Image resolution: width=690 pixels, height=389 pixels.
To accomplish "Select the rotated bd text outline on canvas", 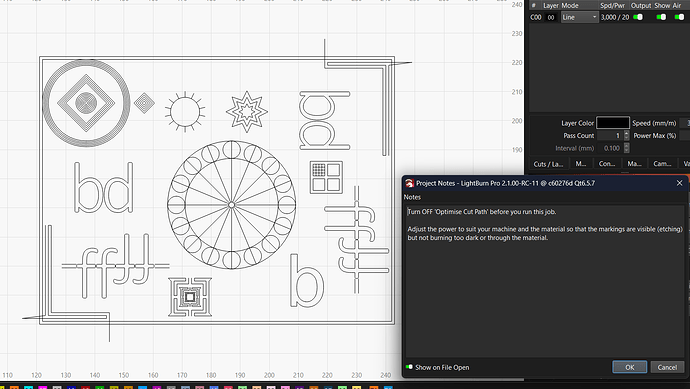I will tap(324, 120).
